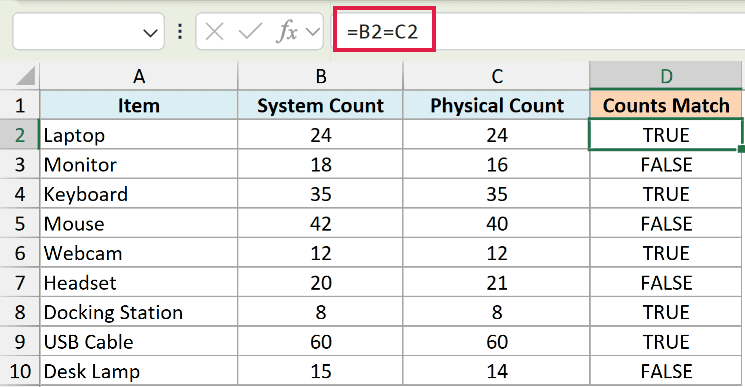
Task: Click Monitor's Physical Count value 16
Action: click(497, 164)
